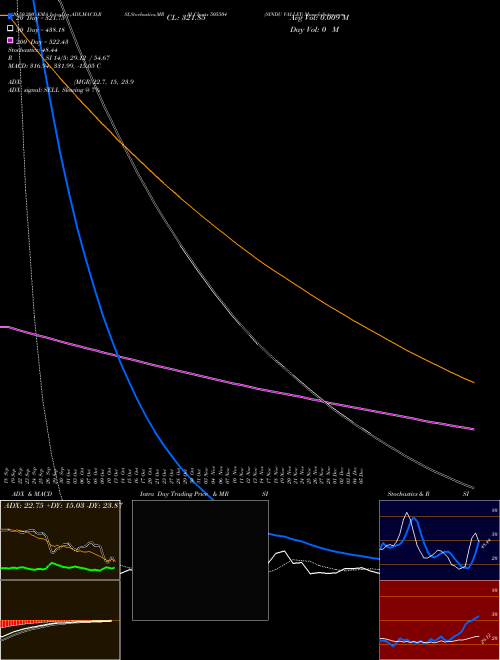Select the 'Stochastics: 48.44' reading
Screen dimensions: 500x660
(33, 50)
